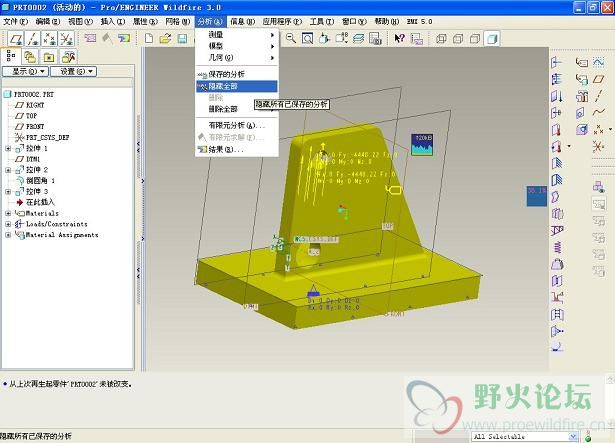Expand the 拉伸 1 tree node
Image resolution: width=615 pixels, height=443 pixels.
tap(8, 149)
